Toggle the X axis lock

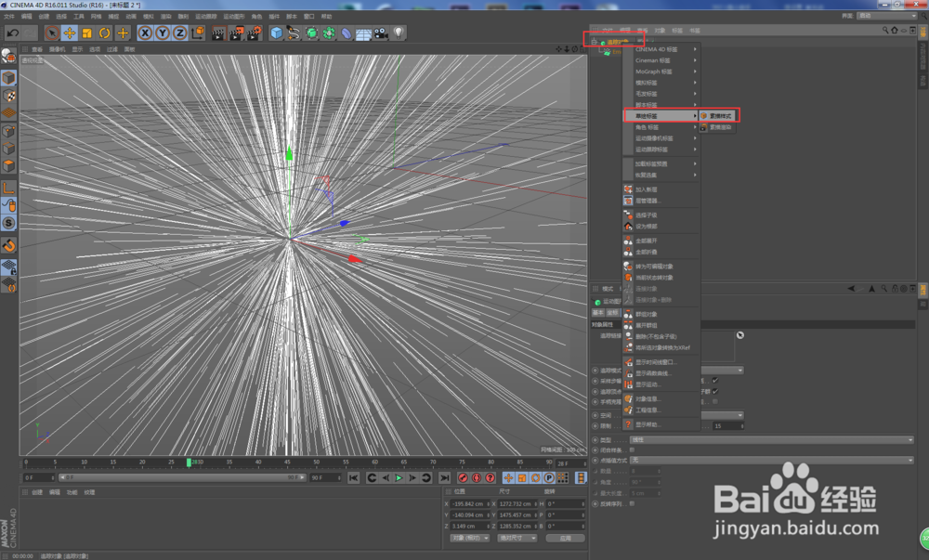145,33
